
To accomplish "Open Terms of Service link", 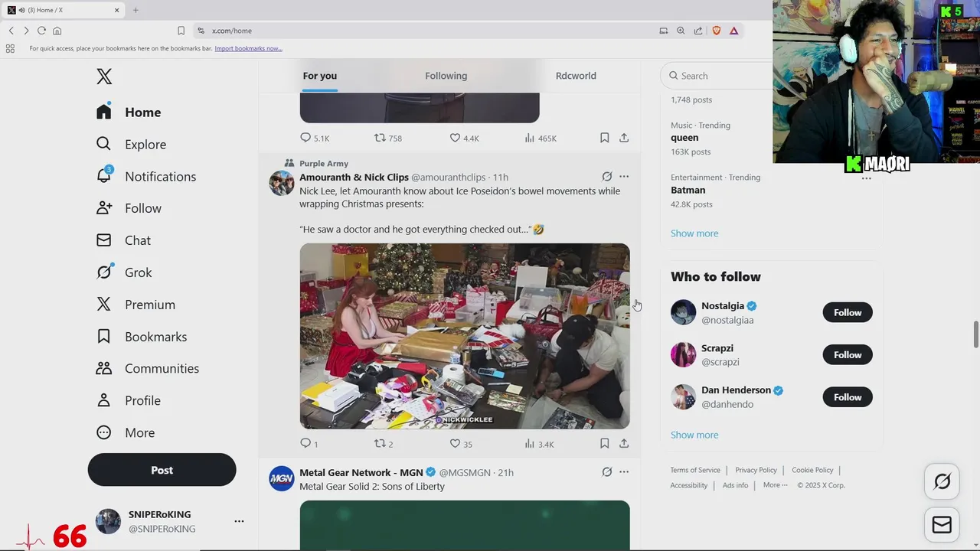I will pos(695,470).
